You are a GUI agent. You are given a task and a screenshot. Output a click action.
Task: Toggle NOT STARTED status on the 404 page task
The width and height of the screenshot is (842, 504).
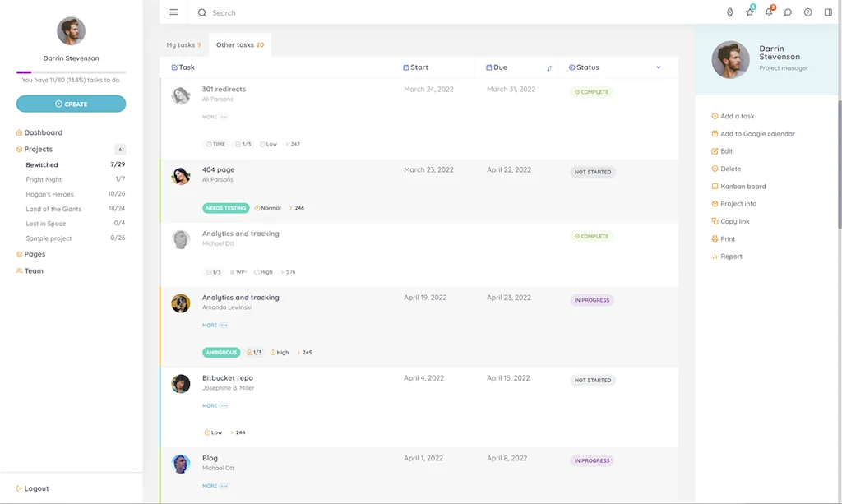591,172
